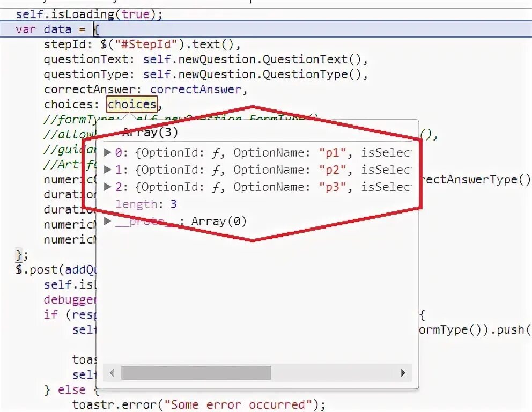The height and width of the screenshot is (412, 532).
Task: Click 'self.newQuestion.QuestionType()' code
Action: 252,75
